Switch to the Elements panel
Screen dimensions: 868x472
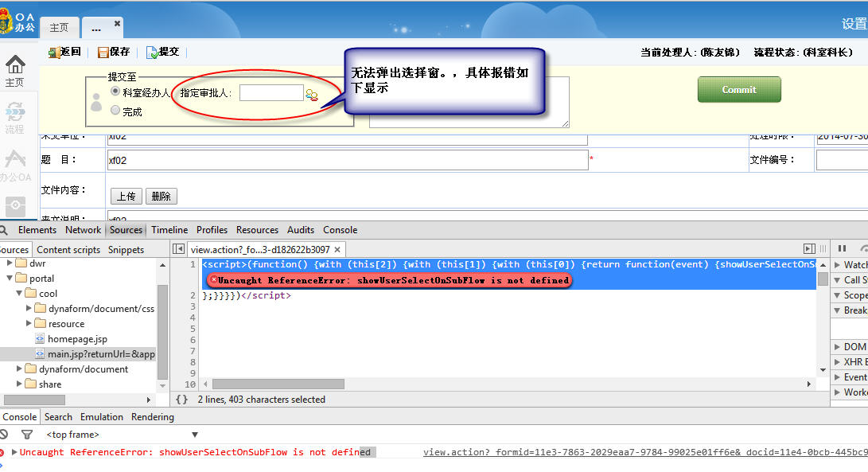click(x=37, y=230)
